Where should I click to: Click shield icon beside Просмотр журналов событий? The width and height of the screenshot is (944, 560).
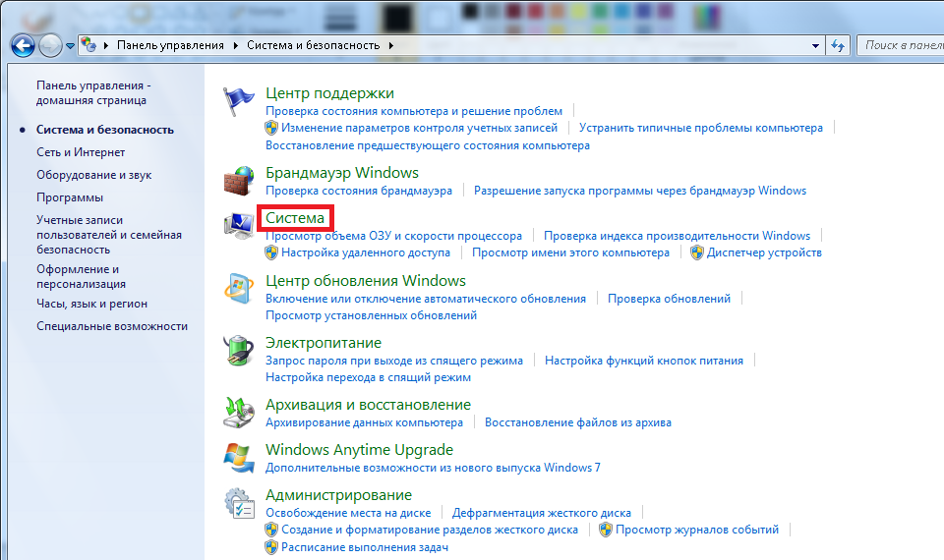tap(606, 530)
